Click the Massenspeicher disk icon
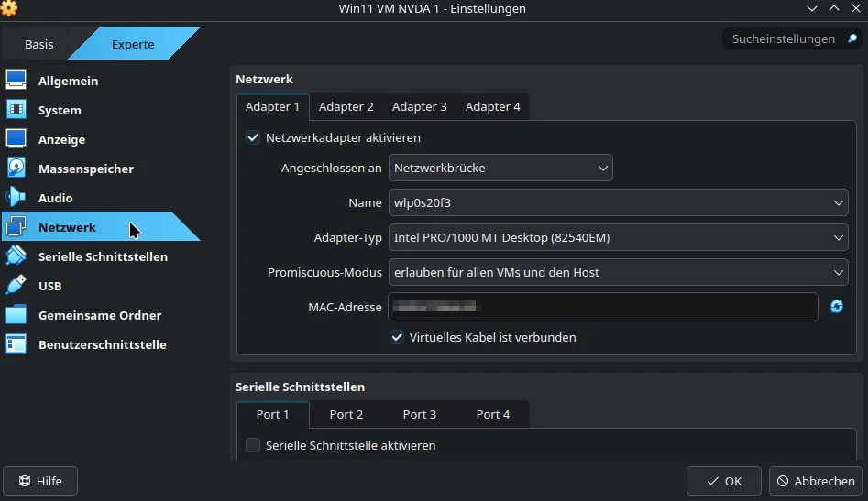Screen dimensions: 868x501 tap(16, 169)
